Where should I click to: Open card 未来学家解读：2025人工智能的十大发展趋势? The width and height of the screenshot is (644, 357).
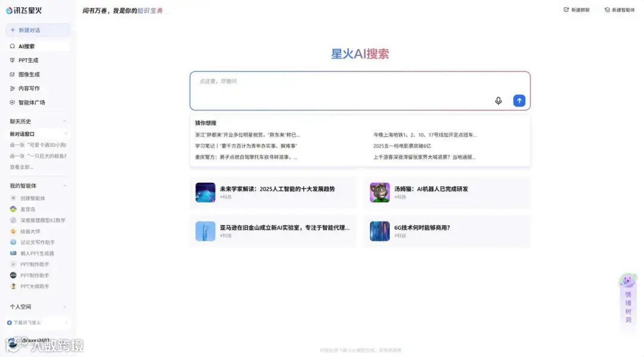273,192
